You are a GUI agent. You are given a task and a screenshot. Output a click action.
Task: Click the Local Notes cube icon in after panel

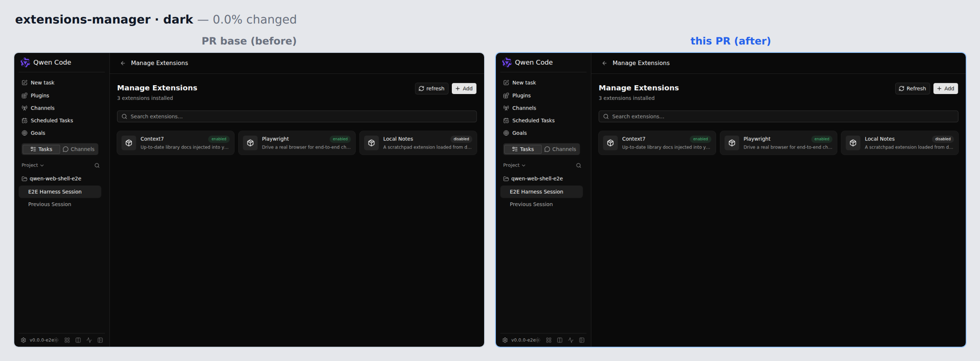coord(853,143)
